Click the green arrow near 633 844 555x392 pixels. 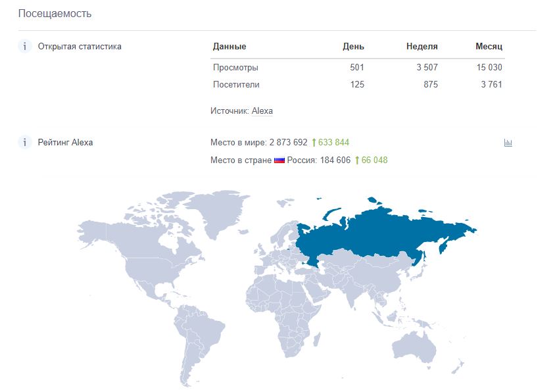pyautogui.click(x=314, y=142)
